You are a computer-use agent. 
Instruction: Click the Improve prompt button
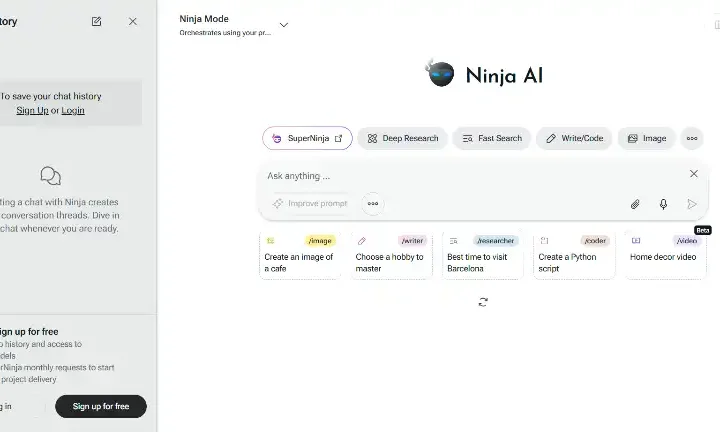coord(310,203)
